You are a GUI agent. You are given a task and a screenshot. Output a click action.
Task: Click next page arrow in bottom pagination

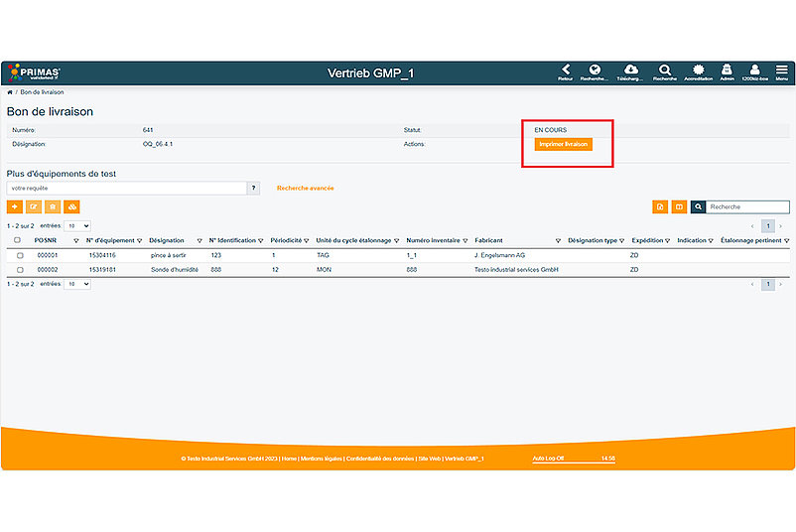pos(781,284)
